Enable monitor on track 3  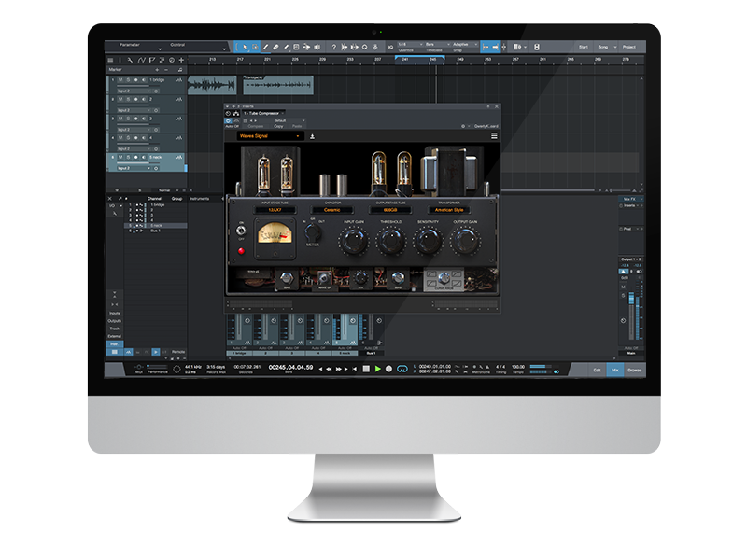click(x=144, y=119)
